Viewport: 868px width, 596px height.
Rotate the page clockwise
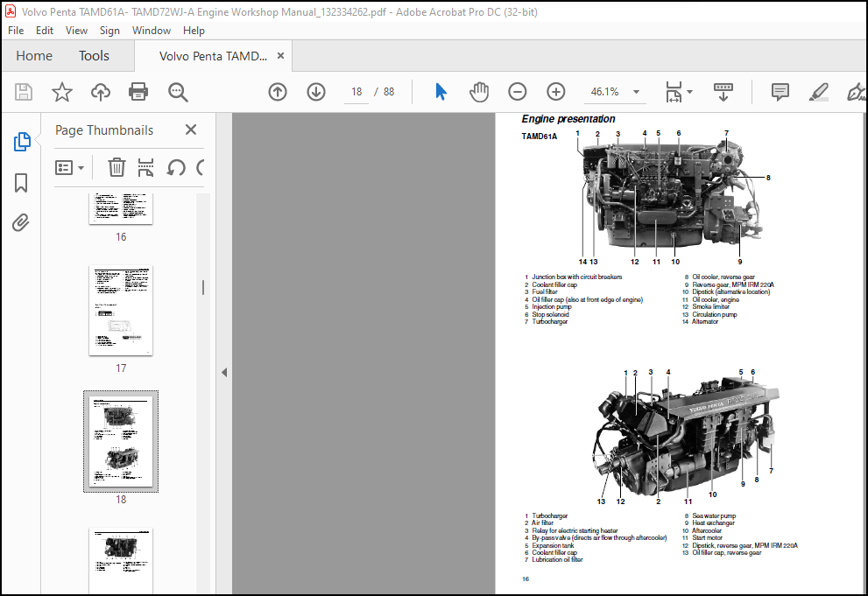(201, 167)
